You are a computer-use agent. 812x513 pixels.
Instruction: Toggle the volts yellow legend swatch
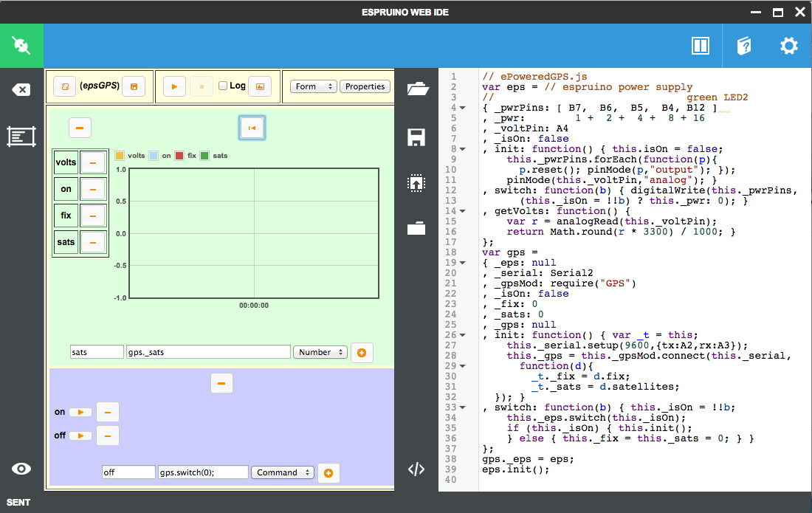coord(120,155)
